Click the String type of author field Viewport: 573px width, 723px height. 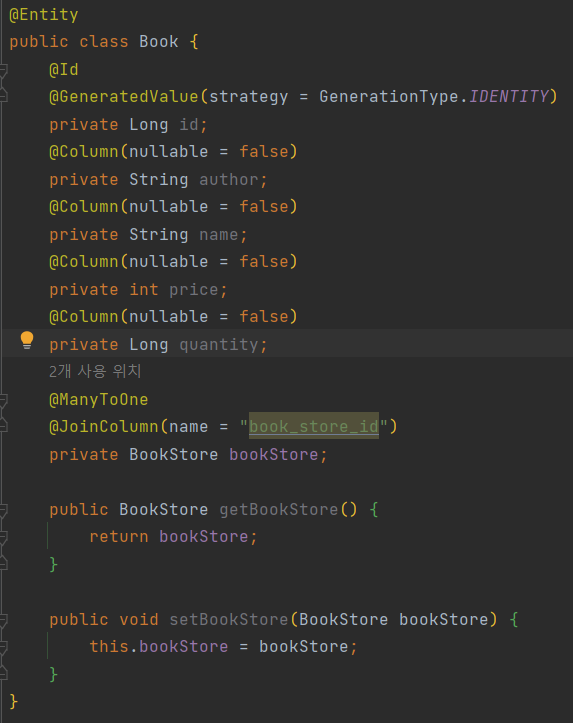(159, 179)
